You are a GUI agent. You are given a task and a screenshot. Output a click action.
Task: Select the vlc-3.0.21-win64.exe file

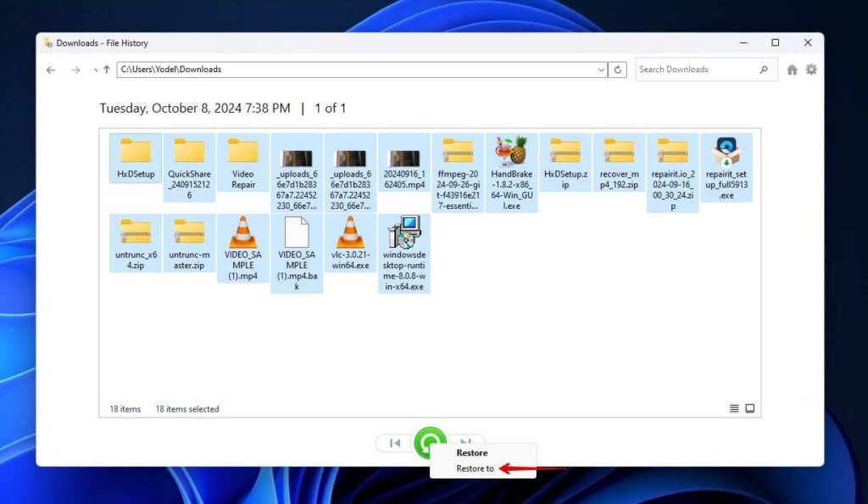click(350, 243)
